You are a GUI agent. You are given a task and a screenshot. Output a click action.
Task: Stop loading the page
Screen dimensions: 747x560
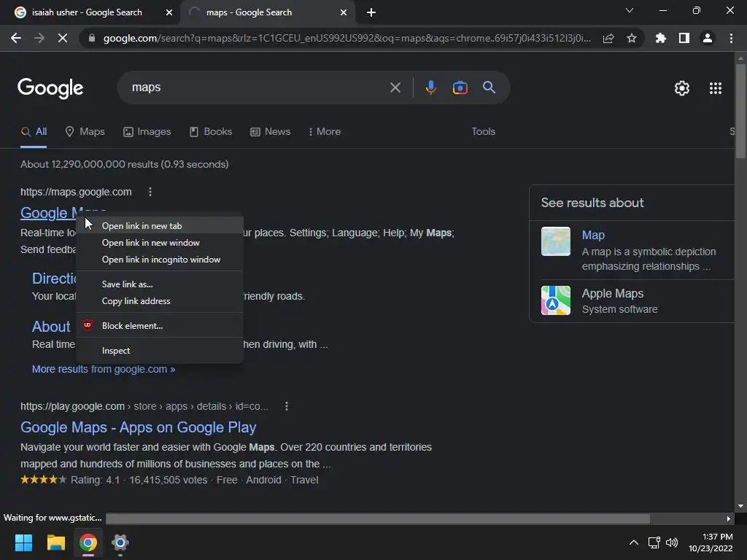click(x=63, y=38)
